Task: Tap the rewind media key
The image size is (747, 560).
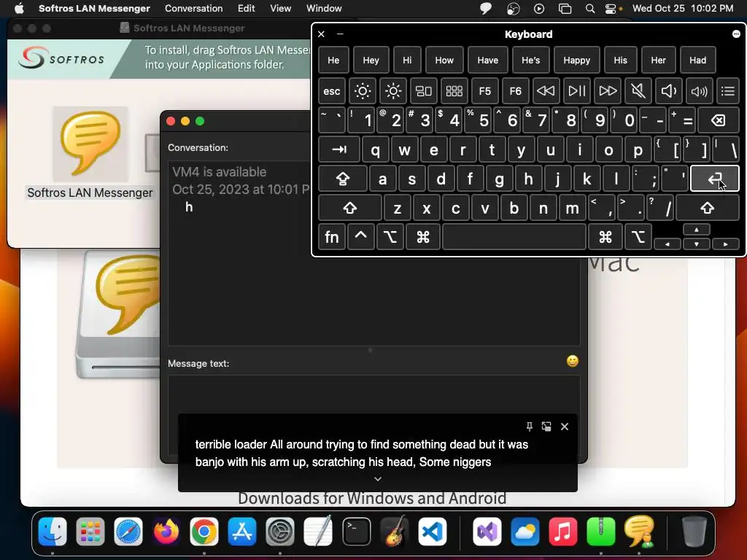Action: tap(546, 90)
